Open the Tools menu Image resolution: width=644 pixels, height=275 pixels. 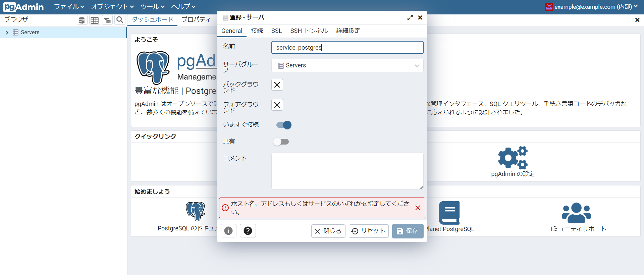153,7
